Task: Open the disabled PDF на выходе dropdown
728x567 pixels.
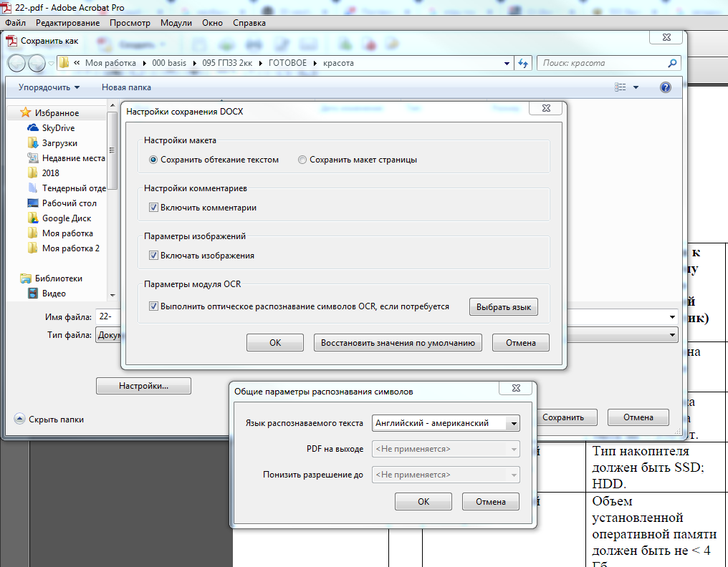Action: 446,449
